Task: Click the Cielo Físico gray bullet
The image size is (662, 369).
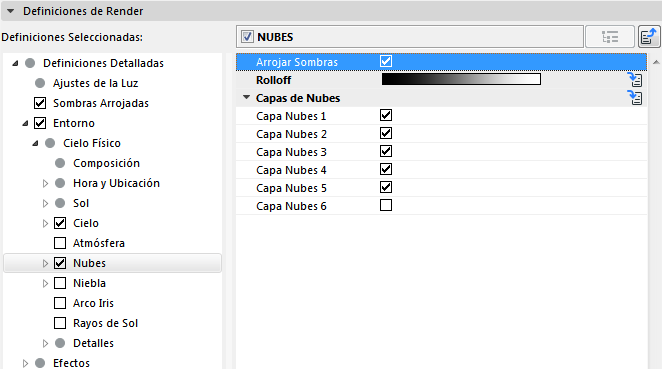Action: pos(50,143)
